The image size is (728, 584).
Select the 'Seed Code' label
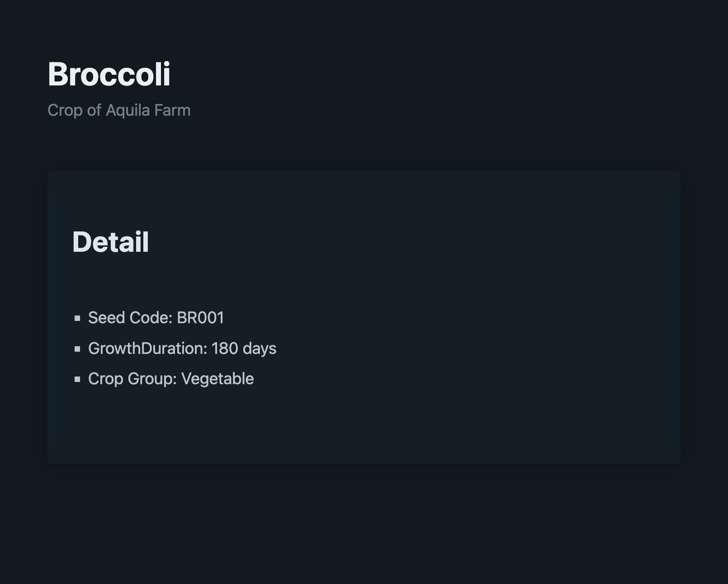[x=128, y=318]
